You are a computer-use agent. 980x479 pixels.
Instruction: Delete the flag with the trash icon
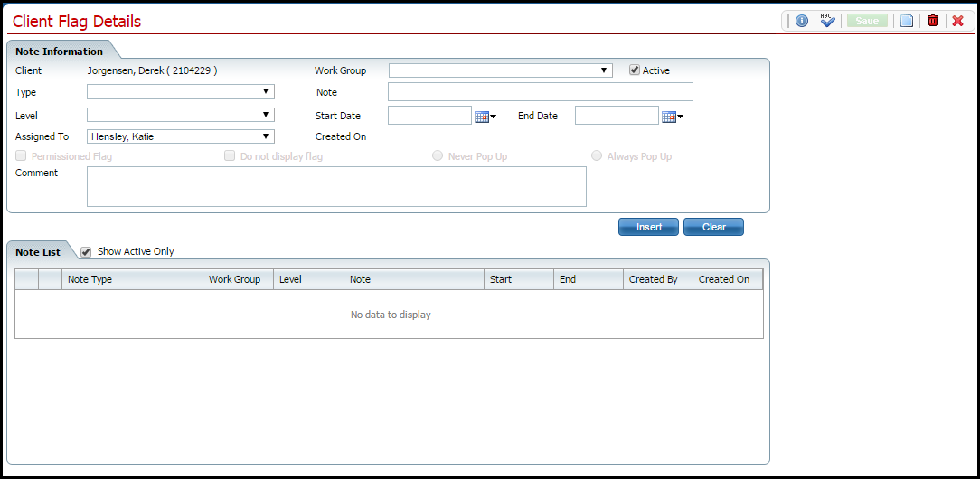[x=933, y=21]
